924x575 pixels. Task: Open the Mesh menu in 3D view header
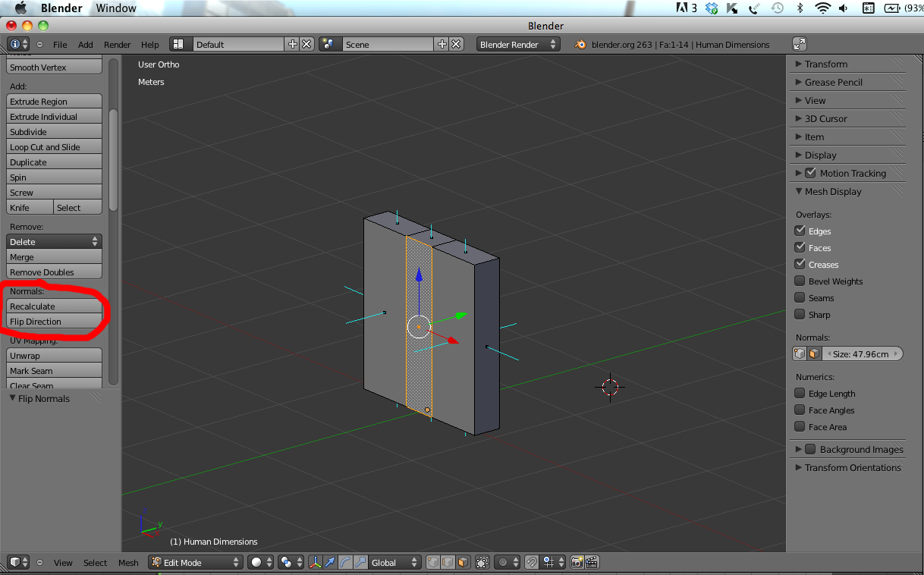[128, 562]
